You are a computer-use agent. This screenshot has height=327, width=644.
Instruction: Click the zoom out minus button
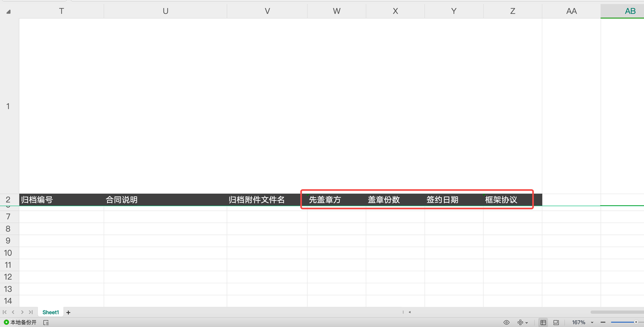(x=603, y=322)
